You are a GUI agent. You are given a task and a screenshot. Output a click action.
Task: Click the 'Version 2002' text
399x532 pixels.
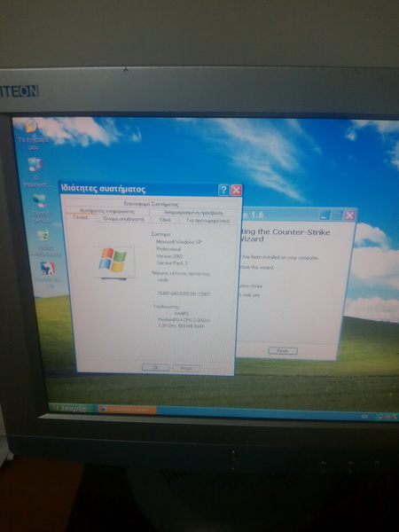click(169, 256)
